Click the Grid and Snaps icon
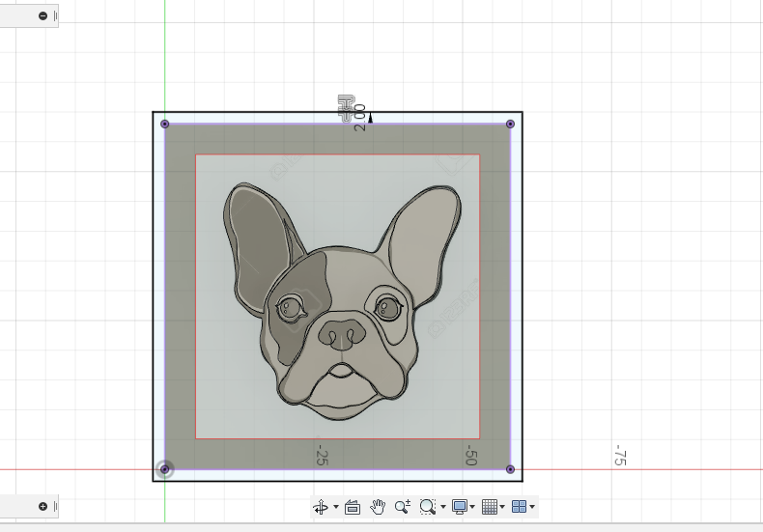Screen dimensions: 763x532 click(x=490, y=507)
